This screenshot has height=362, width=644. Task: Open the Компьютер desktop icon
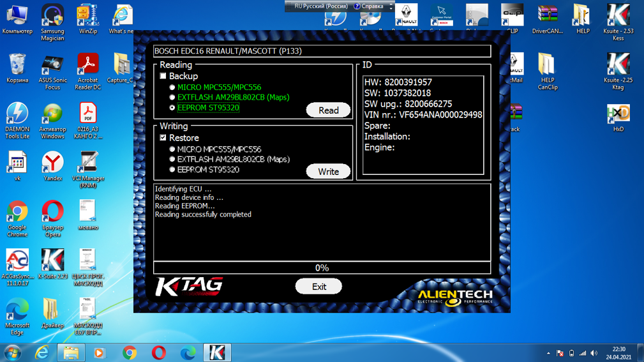tap(17, 19)
